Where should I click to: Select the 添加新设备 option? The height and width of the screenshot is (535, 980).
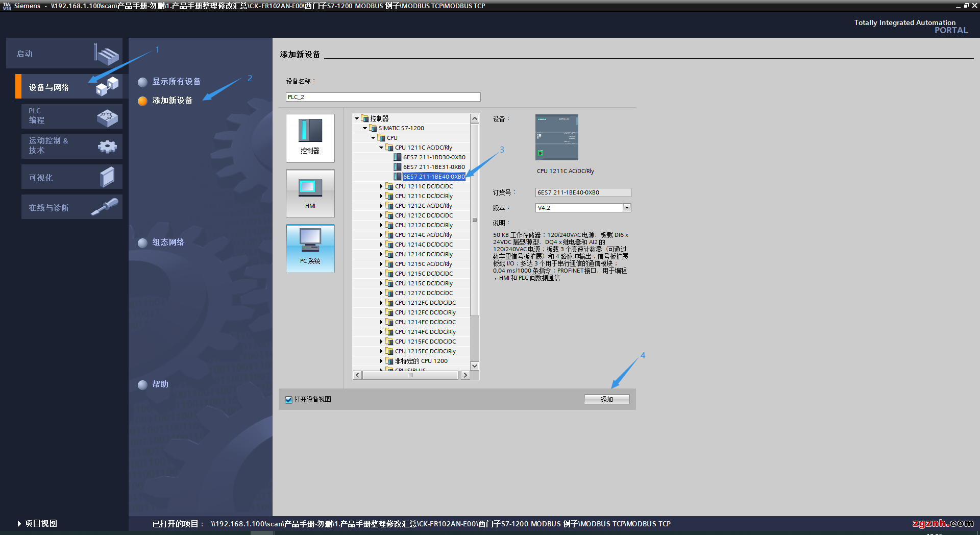pos(172,101)
